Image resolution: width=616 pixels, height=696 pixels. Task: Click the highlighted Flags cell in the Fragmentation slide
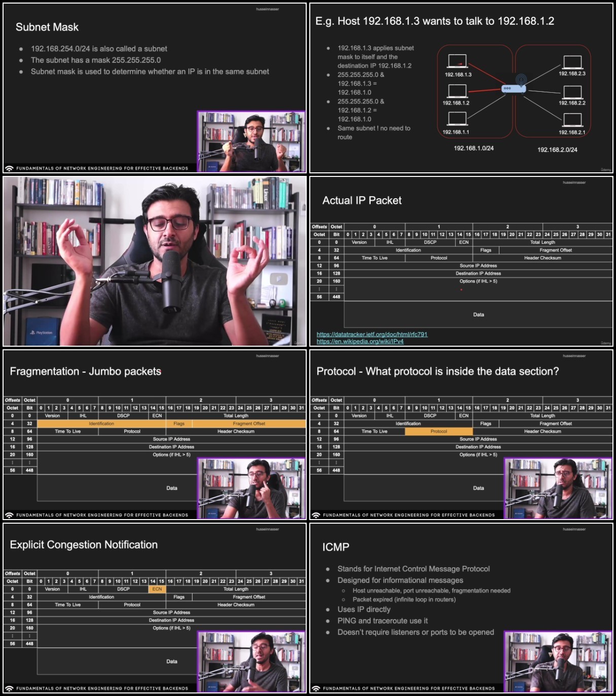click(179, 424)
